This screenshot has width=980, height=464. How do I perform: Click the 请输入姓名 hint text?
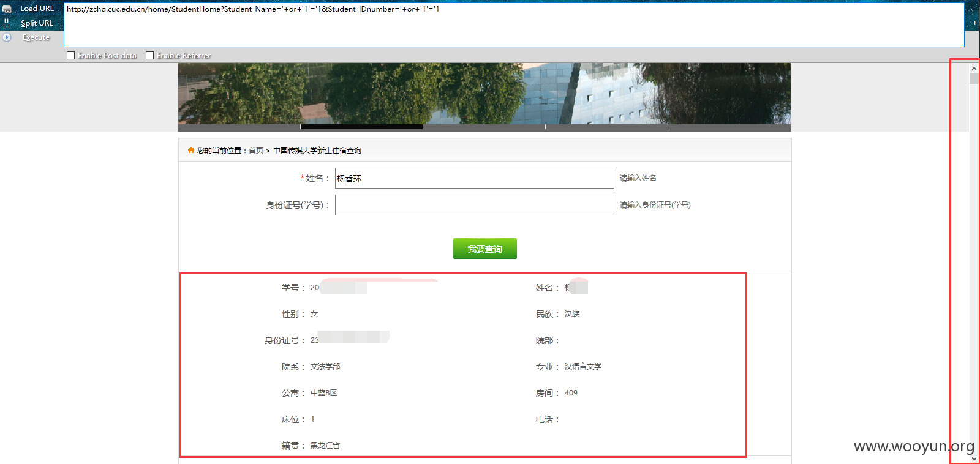[x=638, y=178]
